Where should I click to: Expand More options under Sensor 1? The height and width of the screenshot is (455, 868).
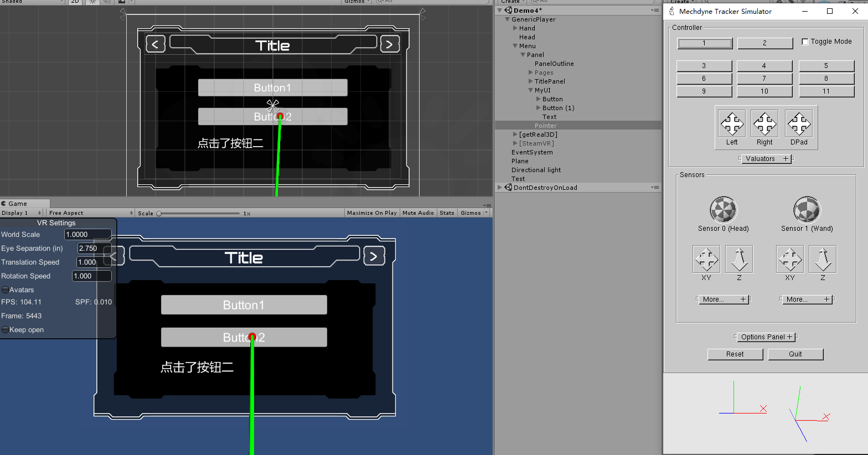tap(807, 299)
